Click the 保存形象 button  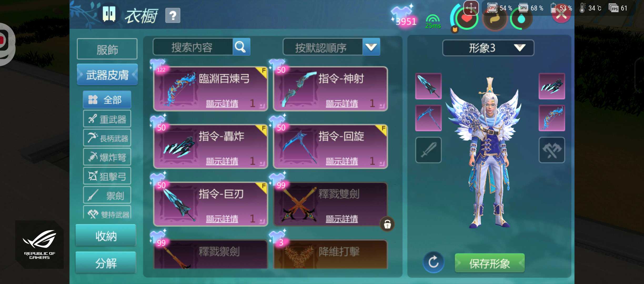[x=490, y=263]
